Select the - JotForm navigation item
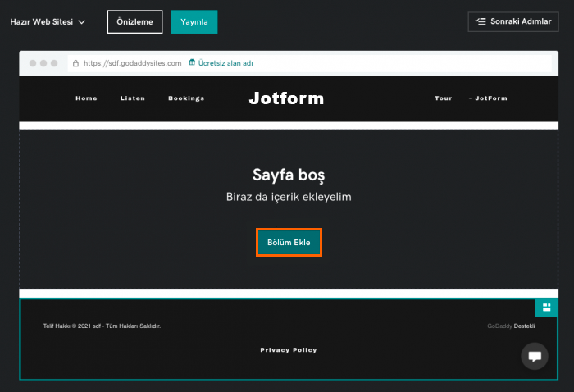Viewport: 574px width, 392px height. [x=488, y=98]
